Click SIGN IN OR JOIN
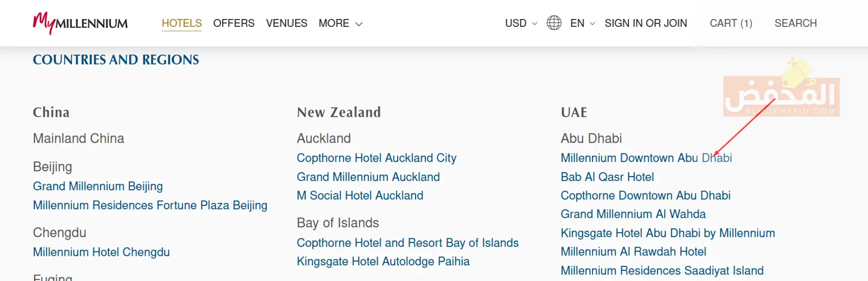The image size is (868, 281). click(x=646, y=23)
